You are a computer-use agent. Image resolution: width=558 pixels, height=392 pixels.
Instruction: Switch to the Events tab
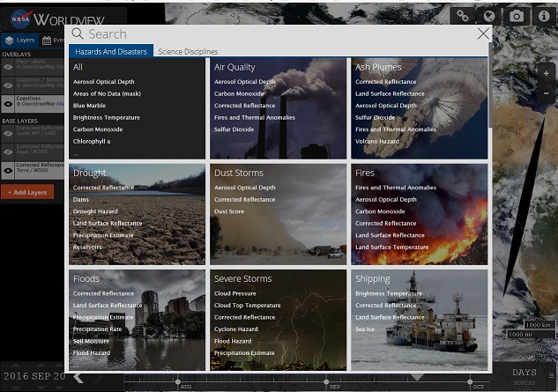pyautogui.click(x=52, y=41)
